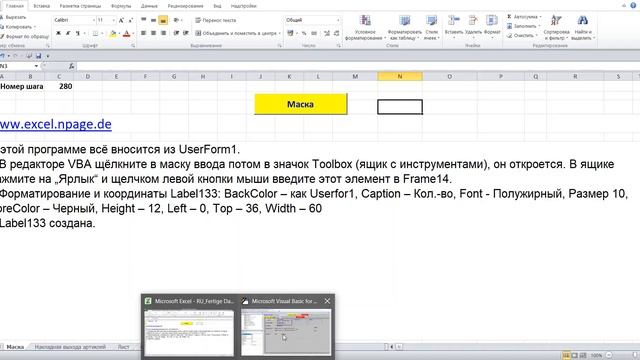Switch to the Главная ribbon tab

coord(15,6)
